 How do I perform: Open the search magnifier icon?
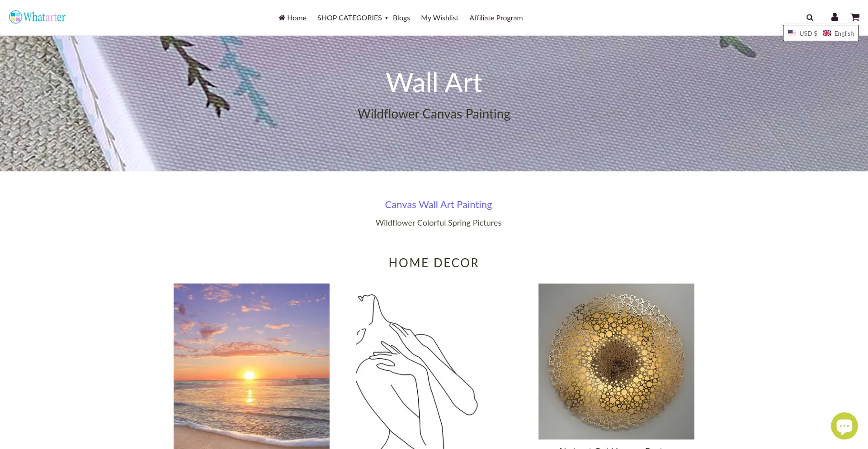(x=810, y=18)
